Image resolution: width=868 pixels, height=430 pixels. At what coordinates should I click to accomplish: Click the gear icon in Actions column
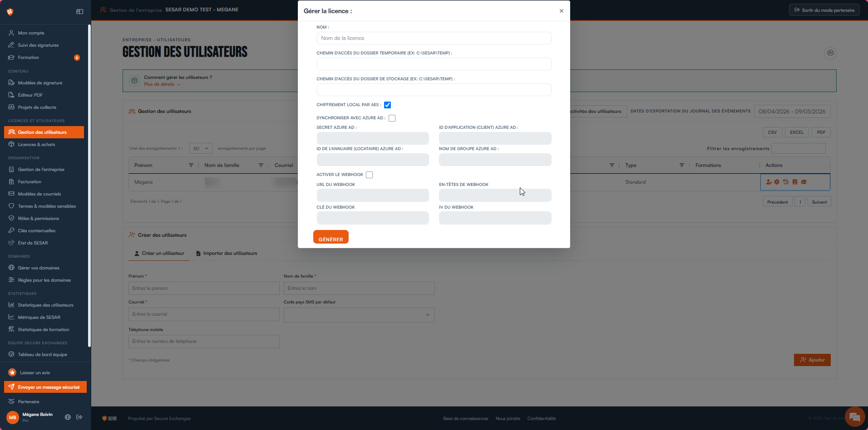[x=777, y=182]
